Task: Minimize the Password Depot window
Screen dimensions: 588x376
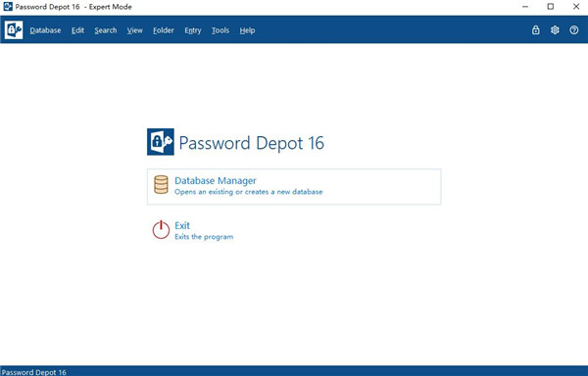Action: pos(525,7)
